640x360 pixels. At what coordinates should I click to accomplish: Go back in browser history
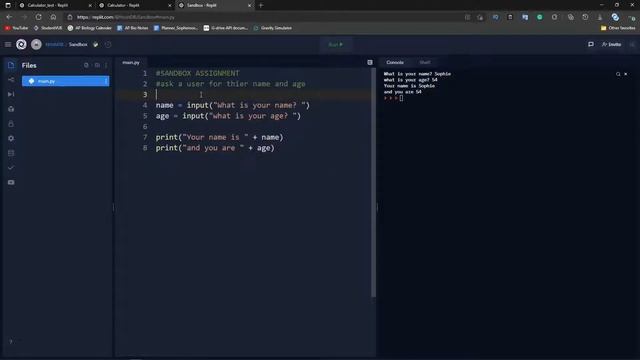tap(9, 17)
